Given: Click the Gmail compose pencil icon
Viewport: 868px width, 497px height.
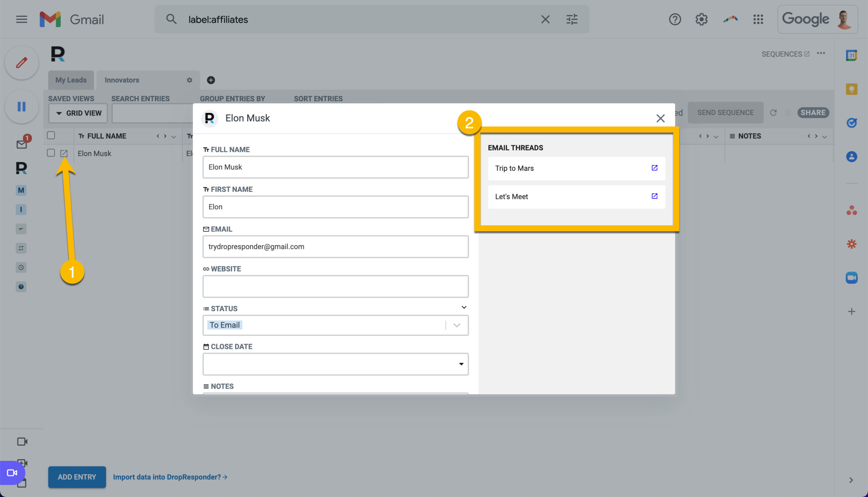Looking at the screenshot, I should [x=21, y=62].
